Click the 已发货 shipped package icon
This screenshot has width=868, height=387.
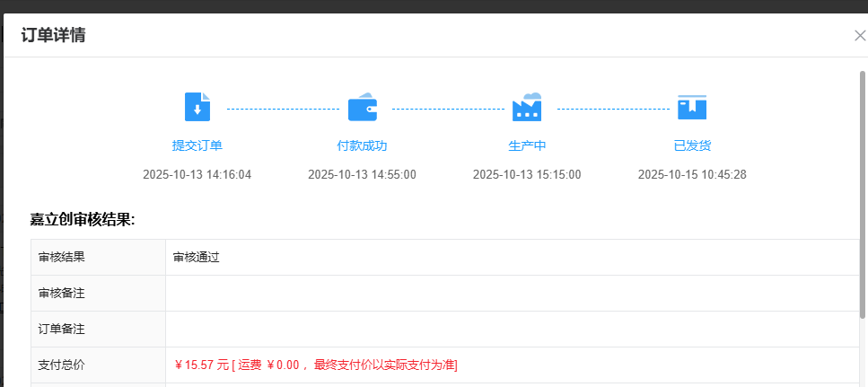[692, 107]
